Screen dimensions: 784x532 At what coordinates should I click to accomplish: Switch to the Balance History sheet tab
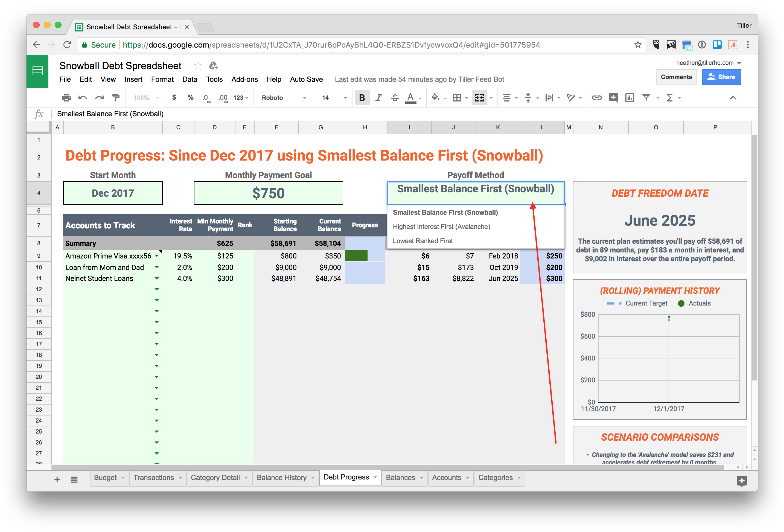[x=285, y=478]
